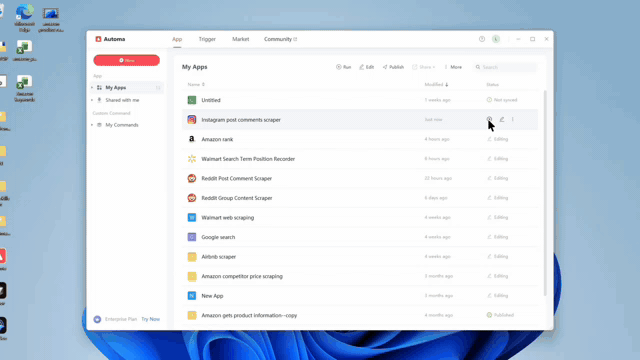
Task: Select Walmart Search Term Position Recorder
Action: pos(248,159)
